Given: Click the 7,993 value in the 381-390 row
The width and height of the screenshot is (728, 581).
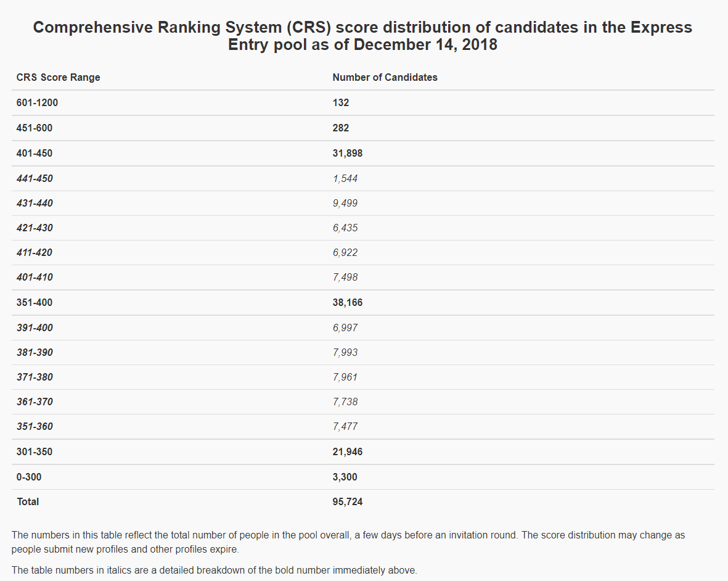Looking at the screenshot, I should (x=345, y=353).
